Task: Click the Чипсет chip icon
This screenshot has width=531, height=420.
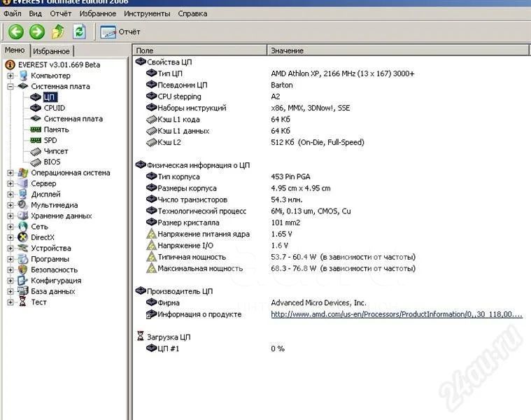Action: pyautogui.click(x=36, y=151)
